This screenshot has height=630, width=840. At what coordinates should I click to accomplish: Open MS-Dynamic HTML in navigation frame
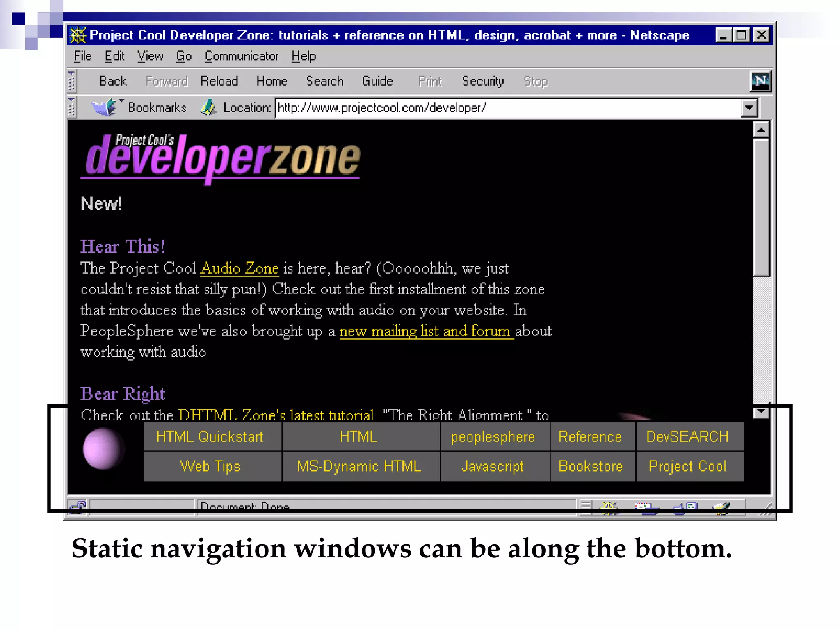click(361, 466)
